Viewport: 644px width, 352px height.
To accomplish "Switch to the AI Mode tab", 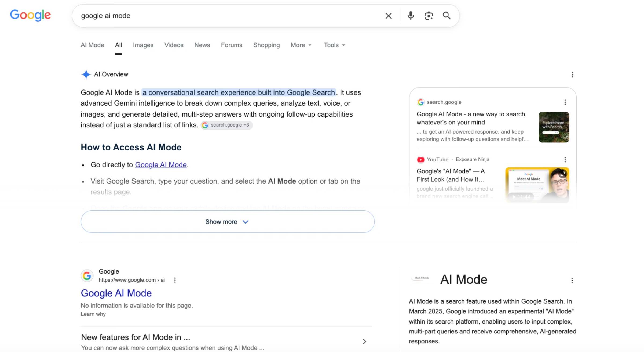I will [x=92, y=45].
